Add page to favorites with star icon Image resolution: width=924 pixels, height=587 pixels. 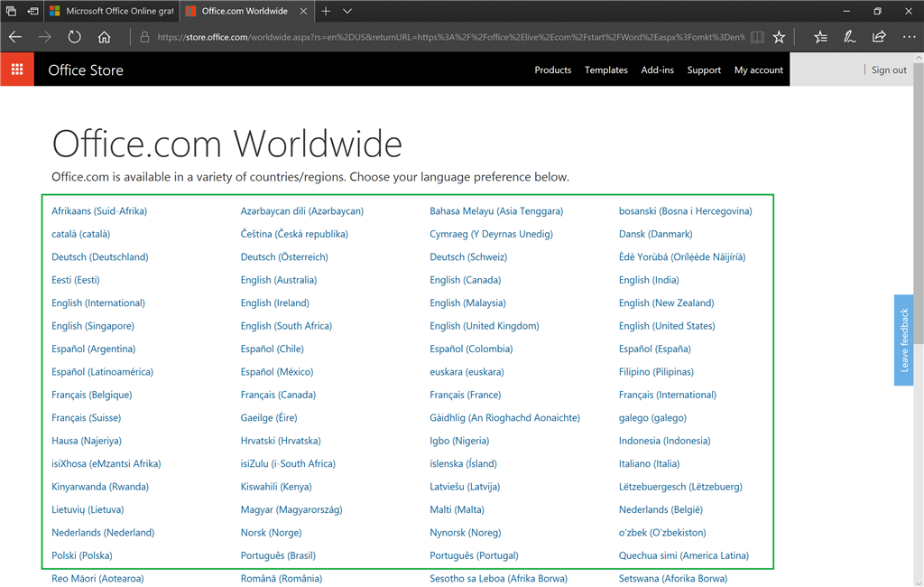coord(779,37)
